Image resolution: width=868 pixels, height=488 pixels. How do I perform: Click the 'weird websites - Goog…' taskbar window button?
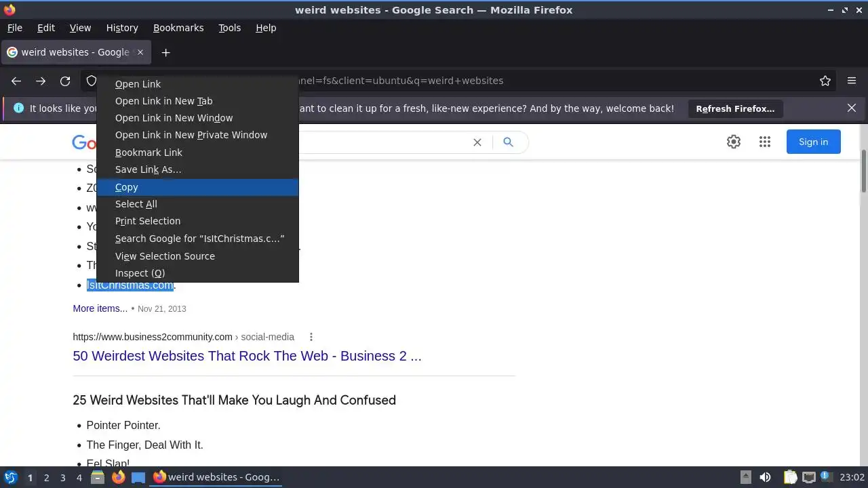pos(217,477)
